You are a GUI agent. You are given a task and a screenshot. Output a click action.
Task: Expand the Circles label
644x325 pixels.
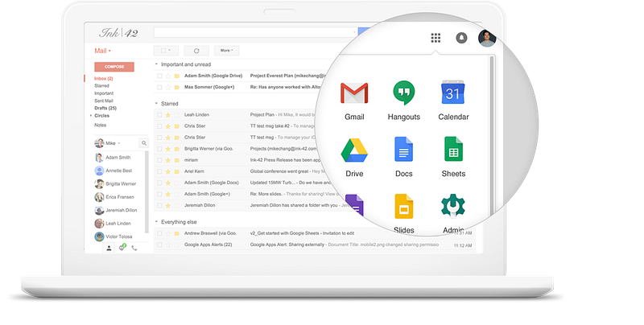(91, 116)
